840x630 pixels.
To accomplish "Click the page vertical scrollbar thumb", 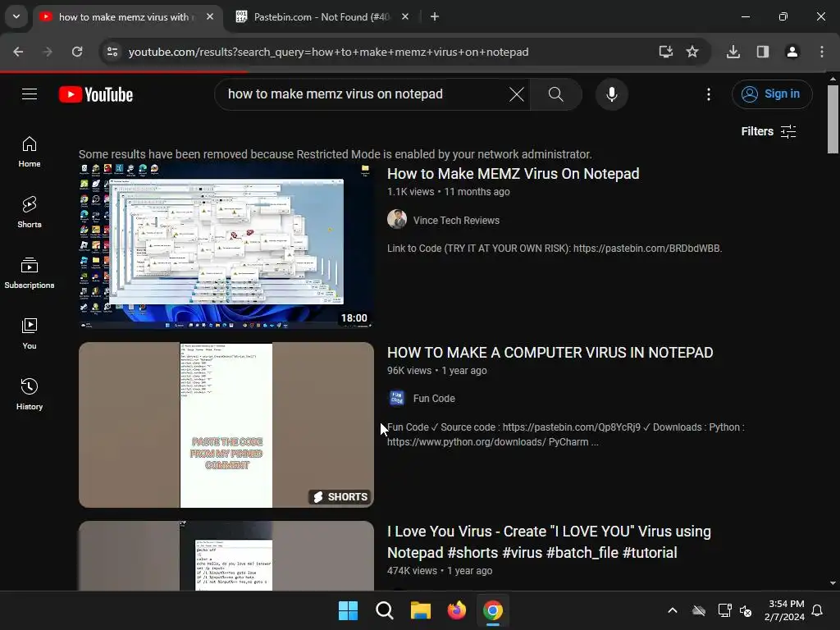I will pyautogui.click(x=833, y=119).
